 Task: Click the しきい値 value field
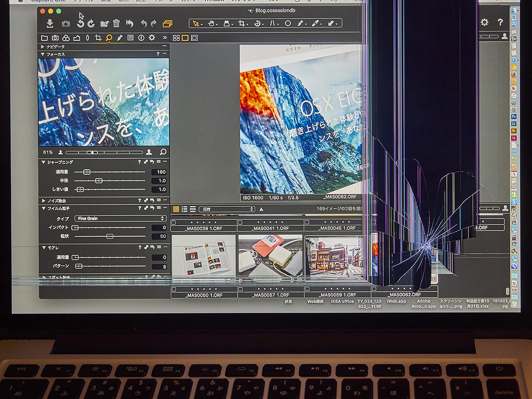[x=159, y=189]
